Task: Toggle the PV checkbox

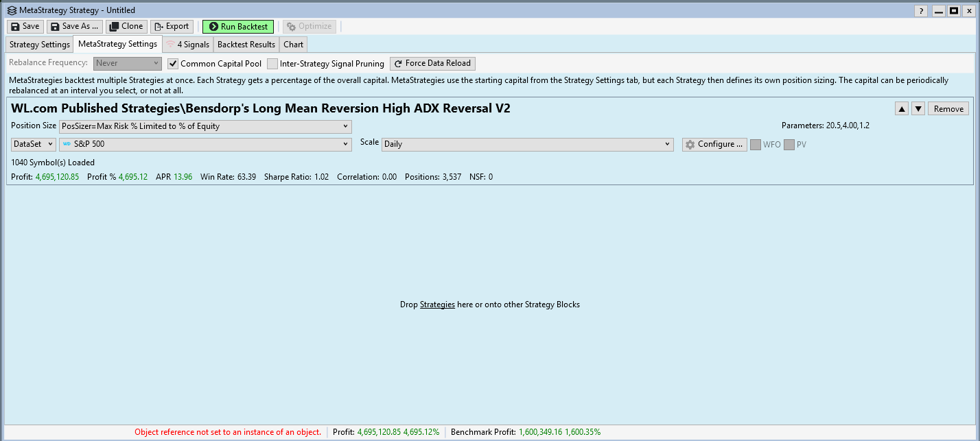Action: (789, 145)
